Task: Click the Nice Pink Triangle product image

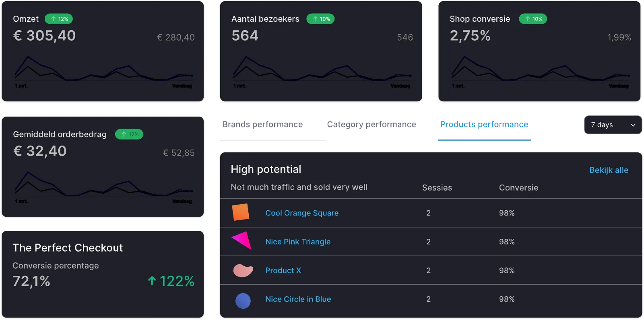Action: [x=242, y=241]
